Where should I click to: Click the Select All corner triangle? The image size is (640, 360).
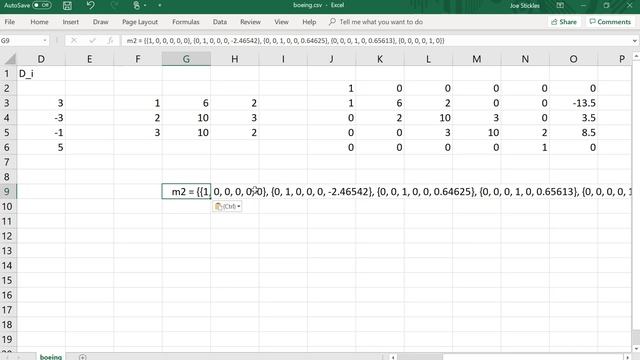[x=9, y=59]
